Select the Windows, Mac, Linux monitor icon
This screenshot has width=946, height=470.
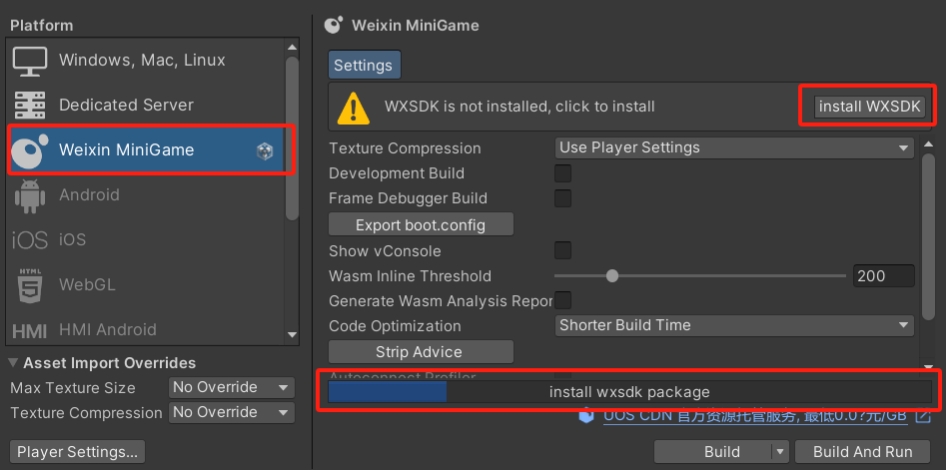[30, 60]
